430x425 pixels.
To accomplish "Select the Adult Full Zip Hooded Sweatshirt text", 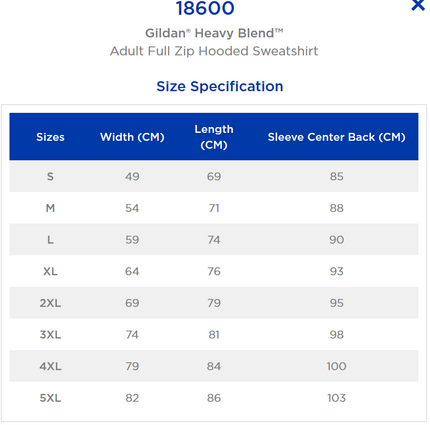I will [214, 51].
